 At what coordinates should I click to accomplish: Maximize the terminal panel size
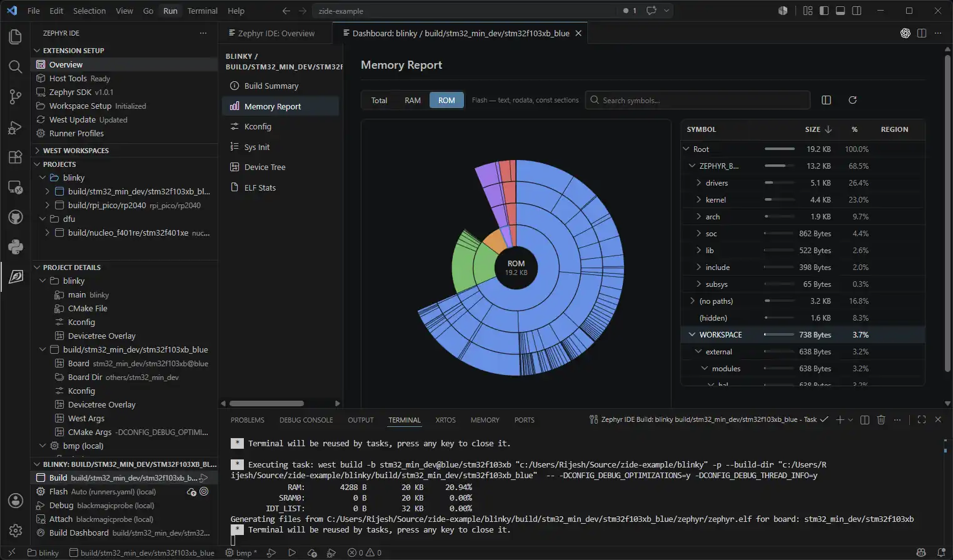click(922, 420)
